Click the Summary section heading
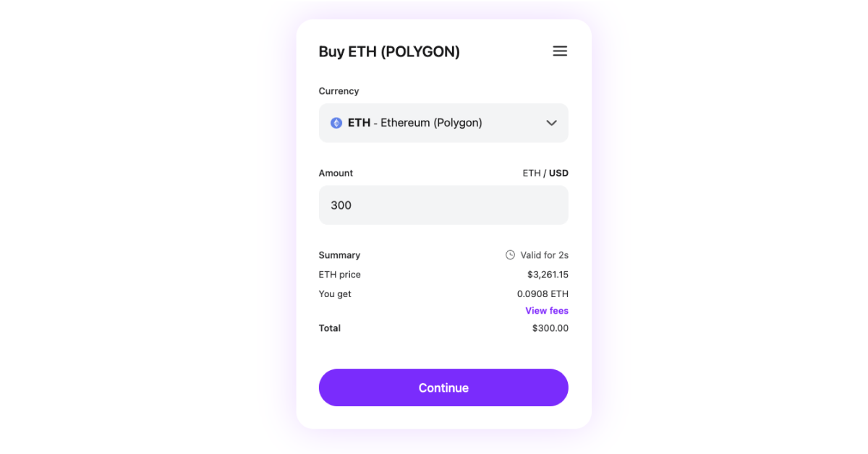868x454 pixels. click(339, 255)
